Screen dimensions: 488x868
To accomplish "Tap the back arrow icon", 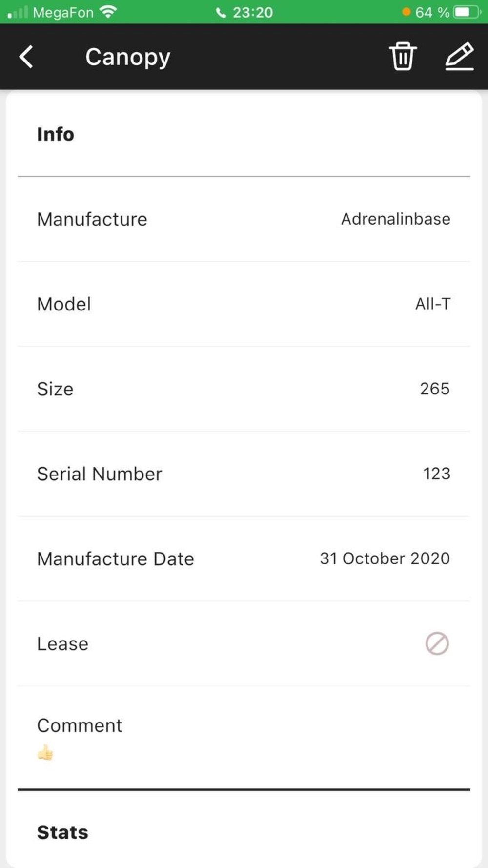I will pos(26,57).
